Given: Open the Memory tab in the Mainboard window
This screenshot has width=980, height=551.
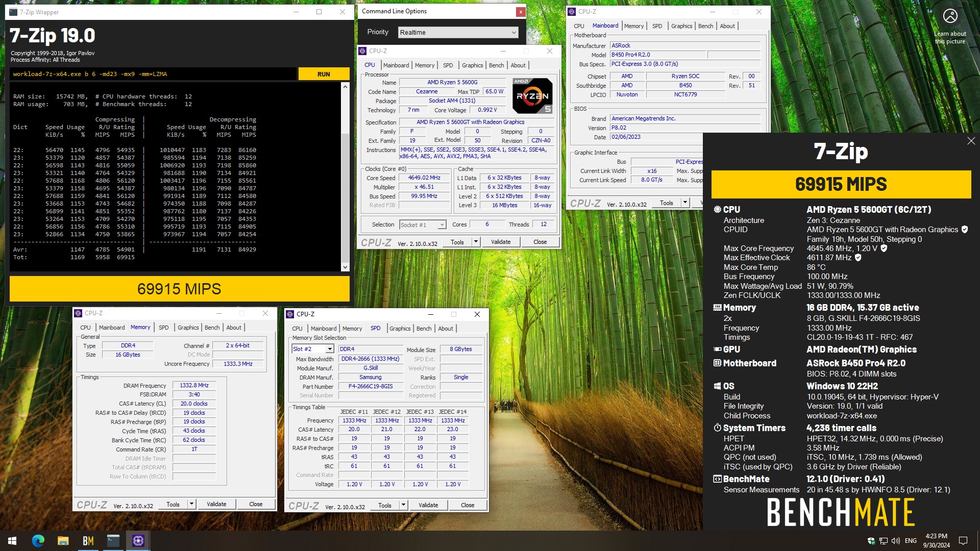Looking at the screenshot, I should pyautogui.click(x=633, y=26).
